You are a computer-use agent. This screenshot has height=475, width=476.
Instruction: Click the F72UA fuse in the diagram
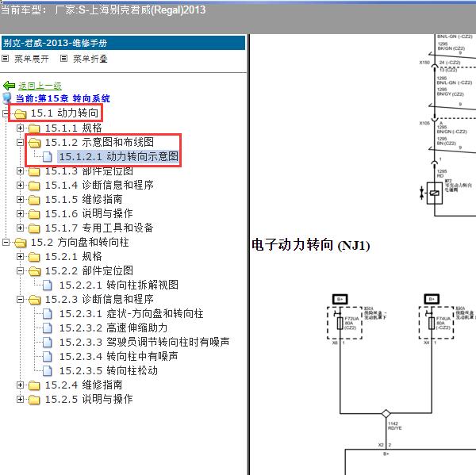click(x=340, y=323)
